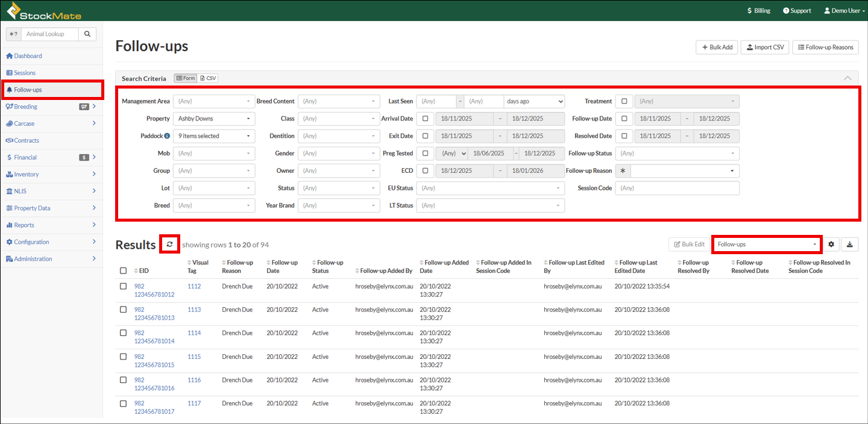Click the Session Code input field

coord(677,189)
